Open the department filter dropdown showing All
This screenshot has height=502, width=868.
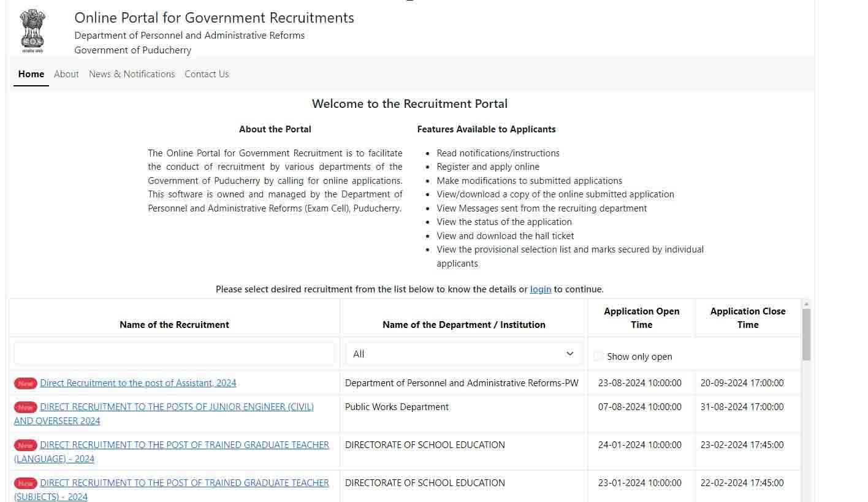click(463, 354)
